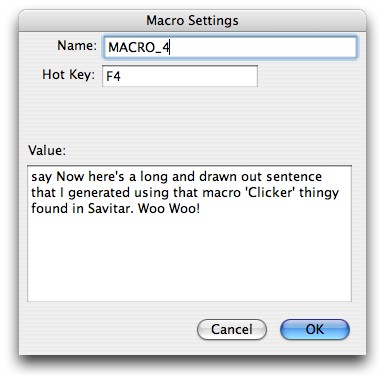Confirm the macro with the OK button
The width and height of the screenshot is (384, 375).
click(315, 329)
